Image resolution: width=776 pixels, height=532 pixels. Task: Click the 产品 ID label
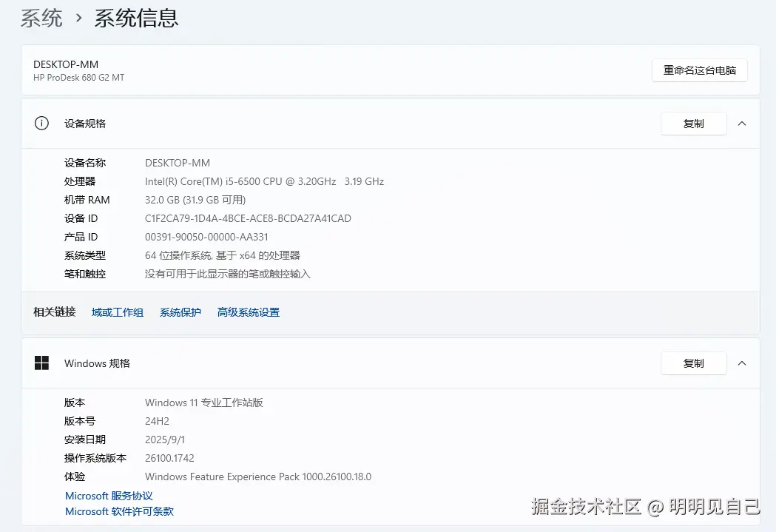[x=81, y=237]
